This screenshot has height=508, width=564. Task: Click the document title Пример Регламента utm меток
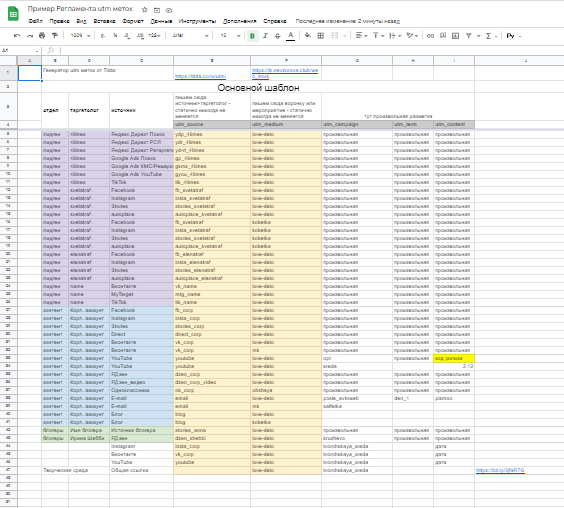click(x=80, y=9)
